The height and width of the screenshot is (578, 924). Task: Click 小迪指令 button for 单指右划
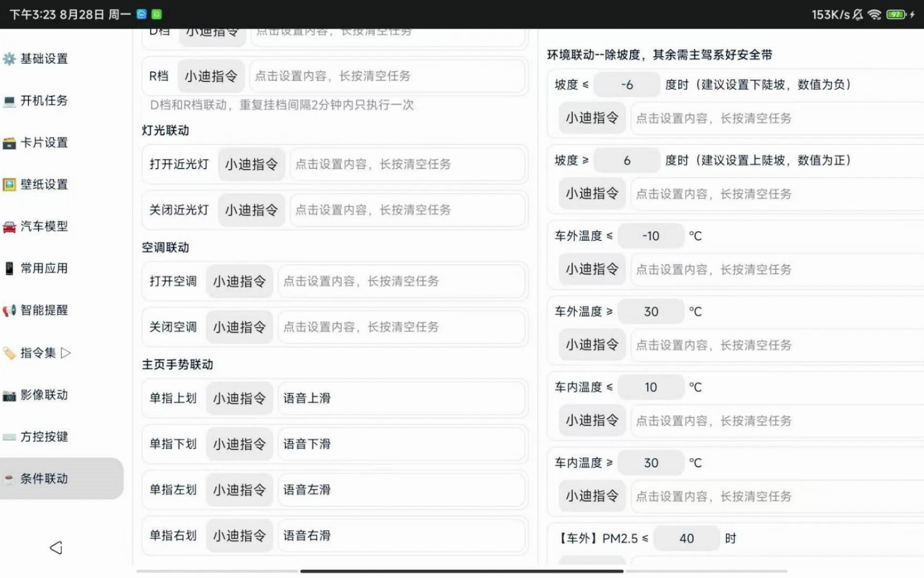click(x=240, y=536)
